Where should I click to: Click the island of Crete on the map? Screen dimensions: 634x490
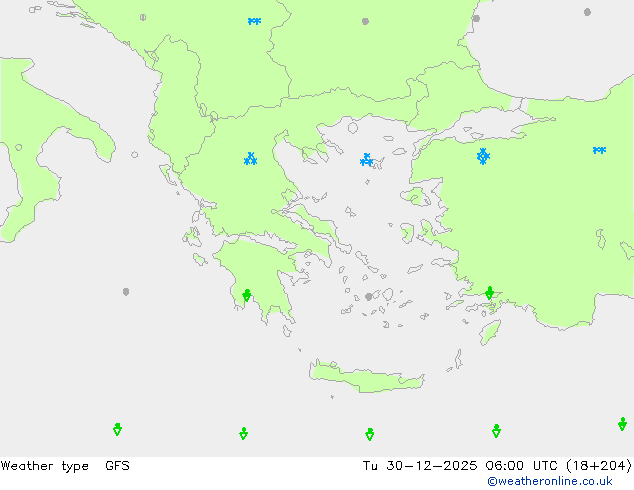pos(366,377)
